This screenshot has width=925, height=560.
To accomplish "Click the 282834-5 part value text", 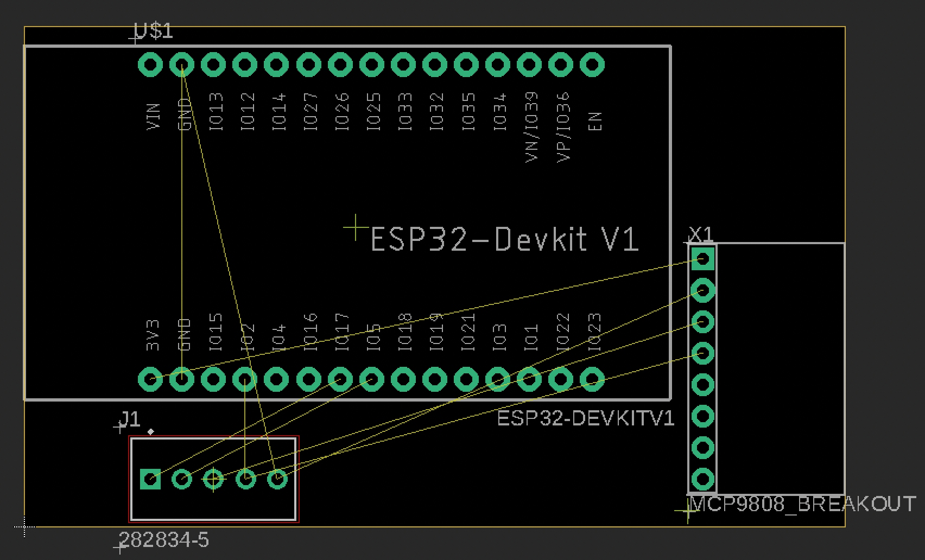I will pos(163,540).
